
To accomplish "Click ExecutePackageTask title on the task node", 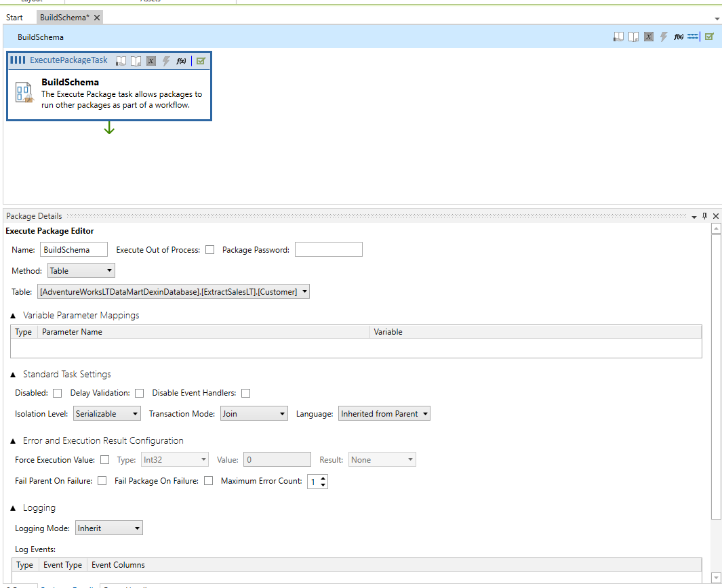I will (x=68, y=60).
